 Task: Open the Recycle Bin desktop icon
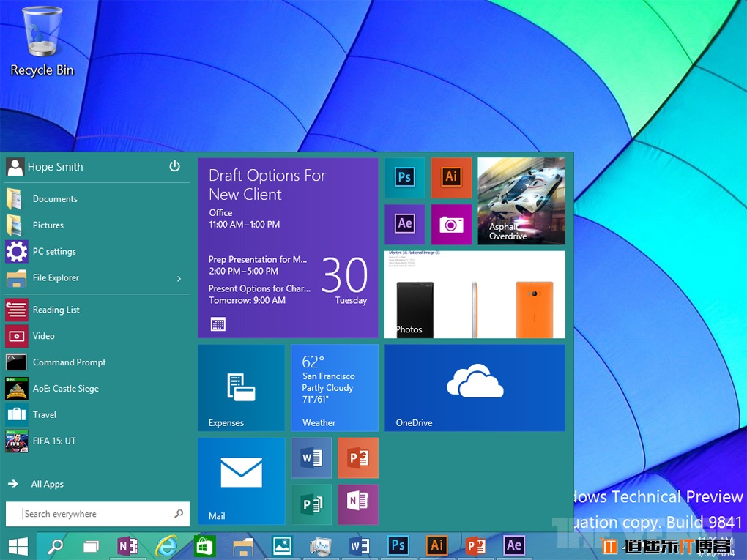pos(42,42)
